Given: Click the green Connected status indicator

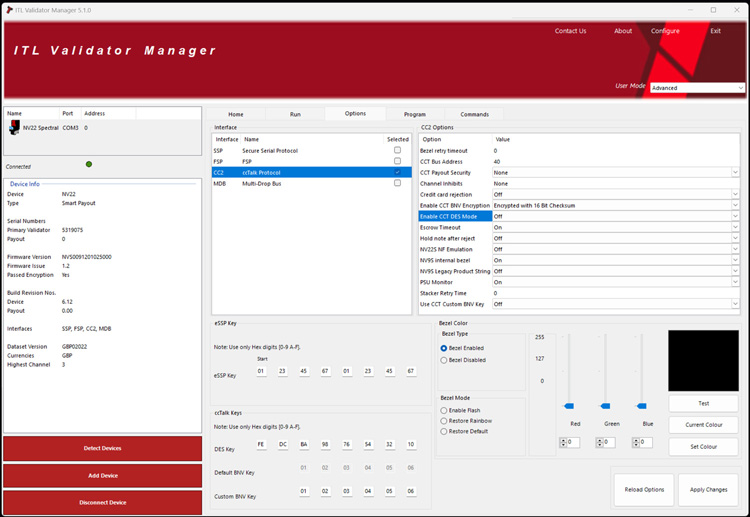Looking at the screenshot, I should click(x=89, y=164).
